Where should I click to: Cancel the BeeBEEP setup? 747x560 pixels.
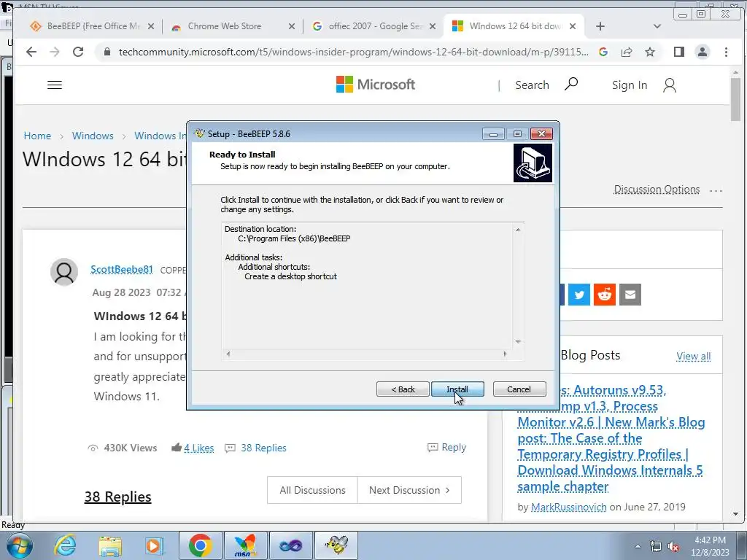point(519,389)
